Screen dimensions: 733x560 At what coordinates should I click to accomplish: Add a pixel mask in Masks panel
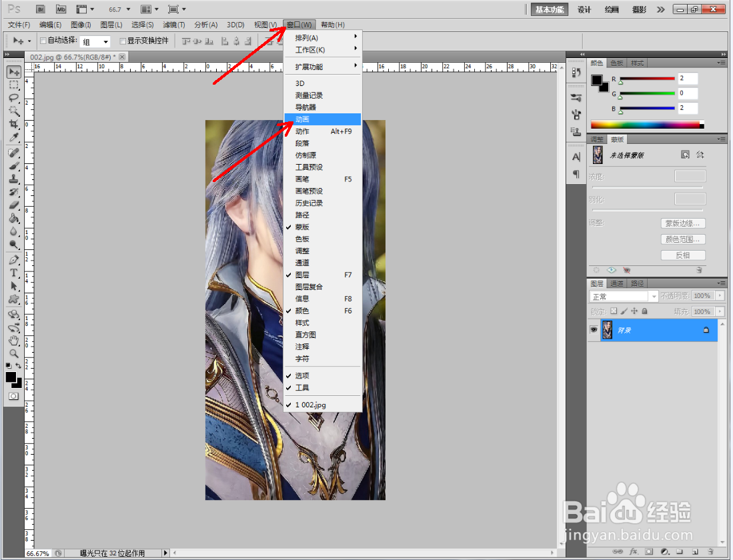[685, 155]
